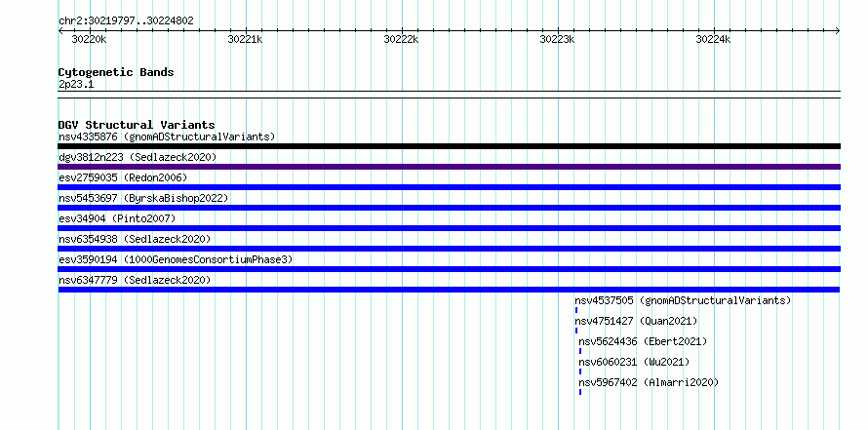Click the 30222k ruler position
The height and width of the screenshot is (430, 868).
(x=402, y=39)
